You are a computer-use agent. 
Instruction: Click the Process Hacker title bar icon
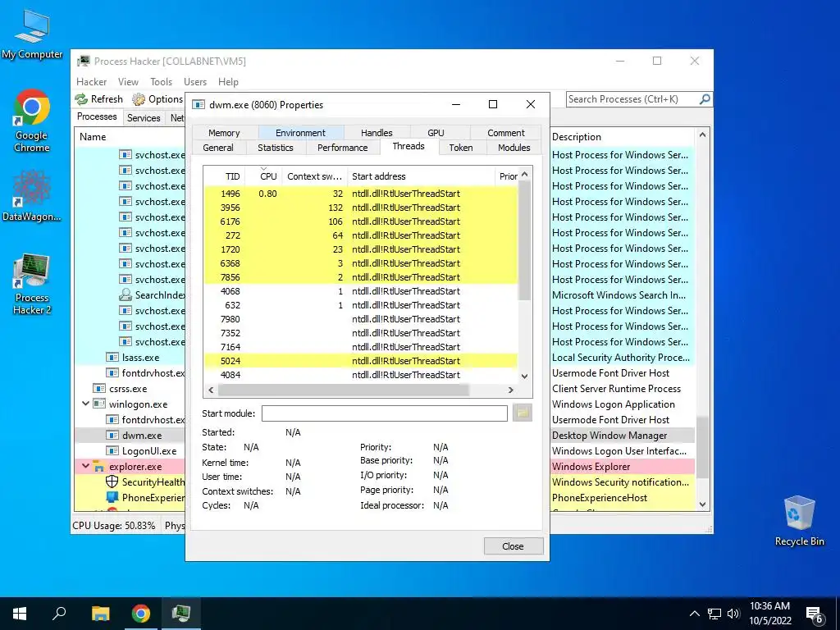pyautogui.click(x=83, y=61)
